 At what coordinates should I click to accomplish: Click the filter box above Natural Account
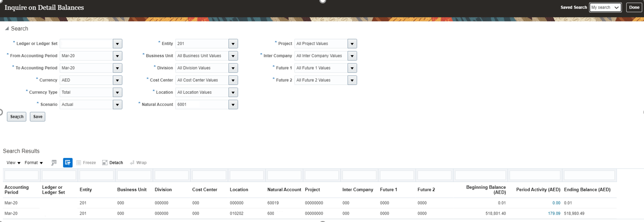284,175
